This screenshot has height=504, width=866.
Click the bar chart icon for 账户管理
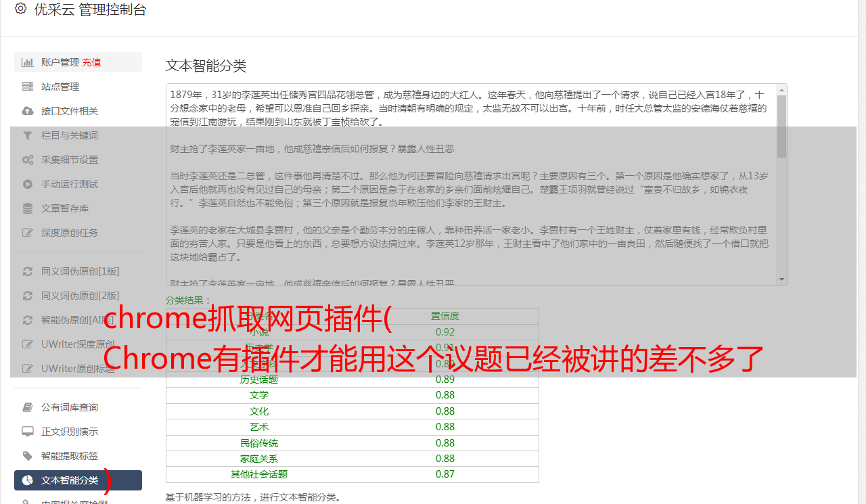[x=28, y=62]
